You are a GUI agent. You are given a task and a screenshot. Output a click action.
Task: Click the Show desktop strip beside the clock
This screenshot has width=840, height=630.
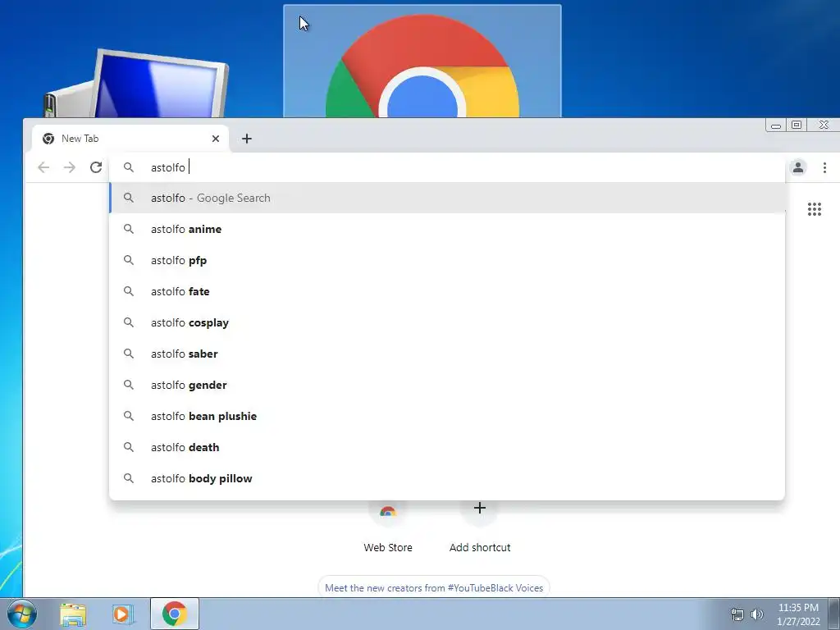click(x=833, y=614)
